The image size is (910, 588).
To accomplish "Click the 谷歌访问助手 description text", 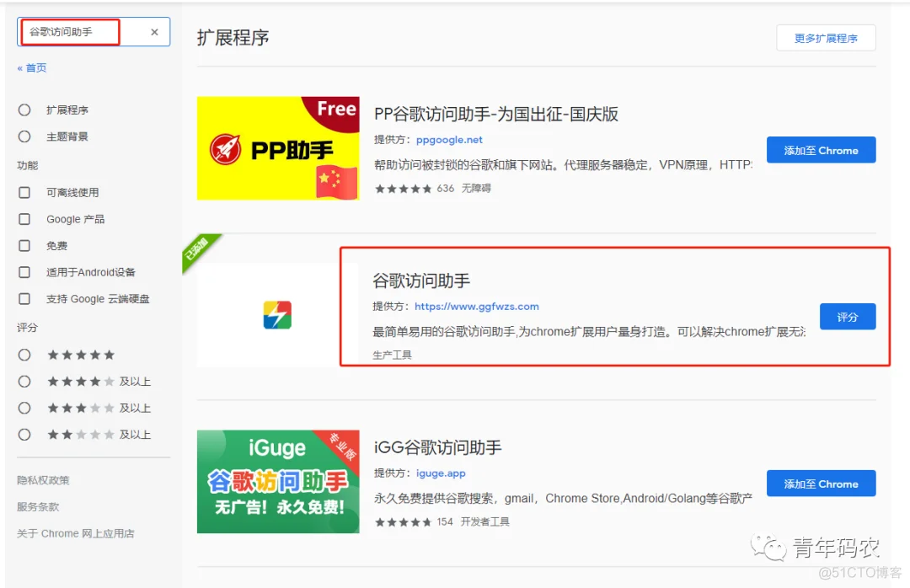I will 588,331.
